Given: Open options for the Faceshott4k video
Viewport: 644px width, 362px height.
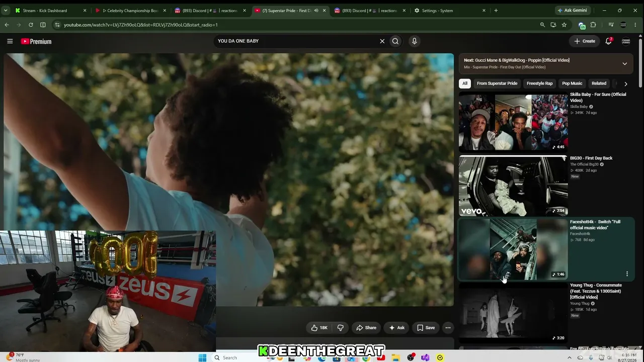Looking at the screenshot, I should pyautogui.click(x=627, y=274).
